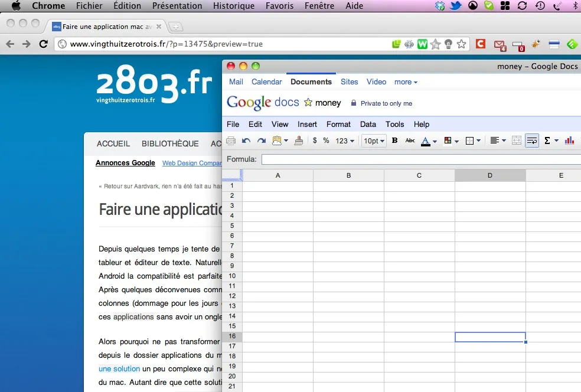Open the Data menu in Google Docs
This screenshot has height=392, width=581.
click(368, 124)
